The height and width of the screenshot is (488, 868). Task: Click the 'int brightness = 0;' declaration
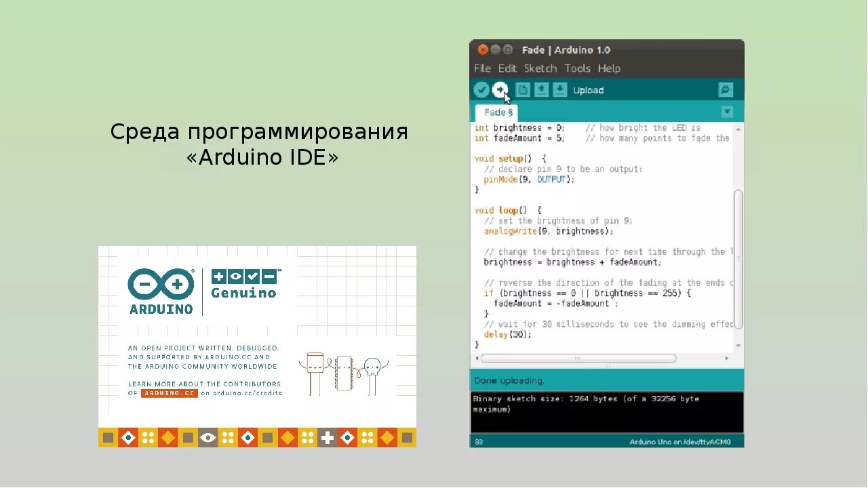click(519, 127)
